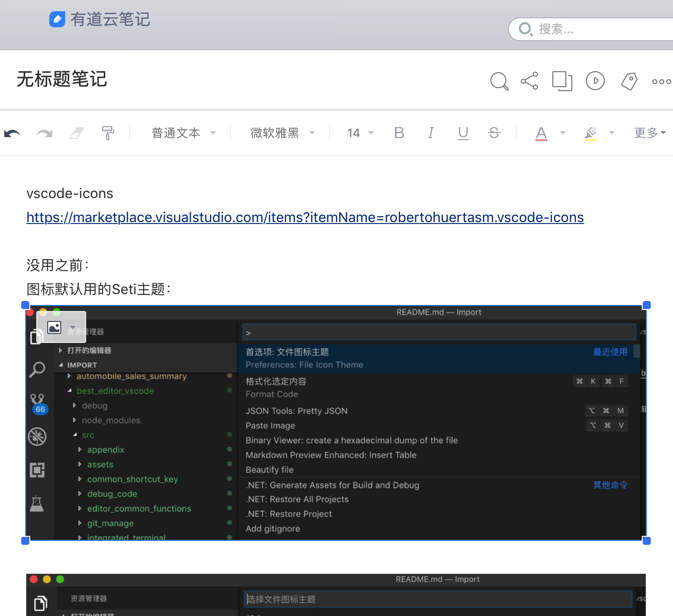The image size is (673, 616).
Task: Open the 微软雅黑 font dropdown
Action: (282, 133)
